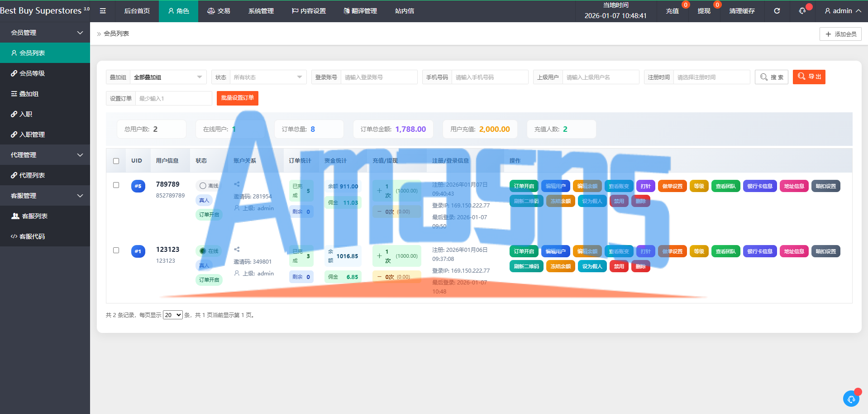Click minus withdraw icon for user 123123
The image size is (868, 414).
point(379,277)
